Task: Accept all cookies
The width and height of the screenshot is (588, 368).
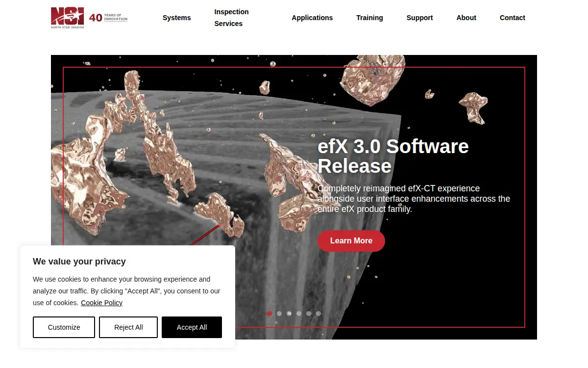Action: (x=192, y=327)
